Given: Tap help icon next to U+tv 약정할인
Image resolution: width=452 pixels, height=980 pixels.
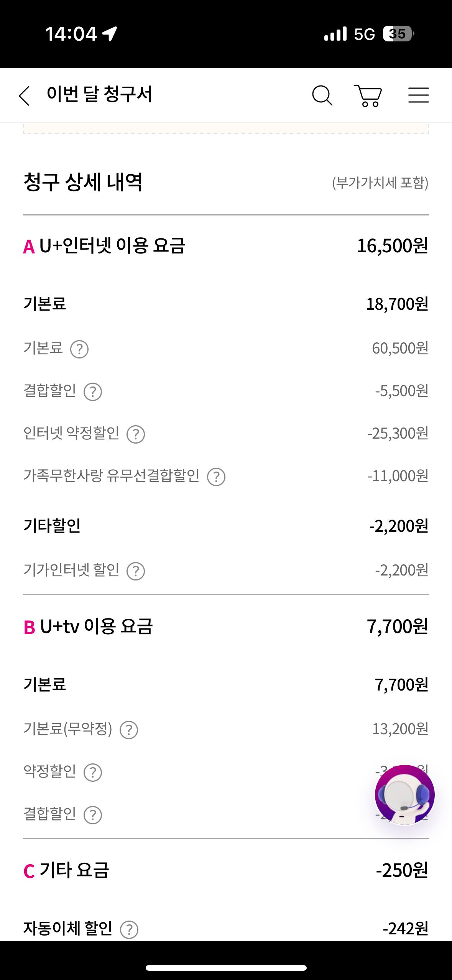Looking at the screenshot, I should click(x=93, y=773).
